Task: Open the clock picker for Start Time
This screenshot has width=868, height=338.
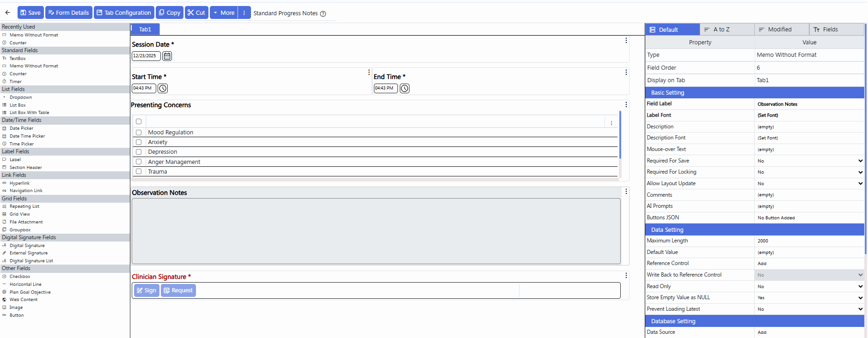Action: pos(163,88)
